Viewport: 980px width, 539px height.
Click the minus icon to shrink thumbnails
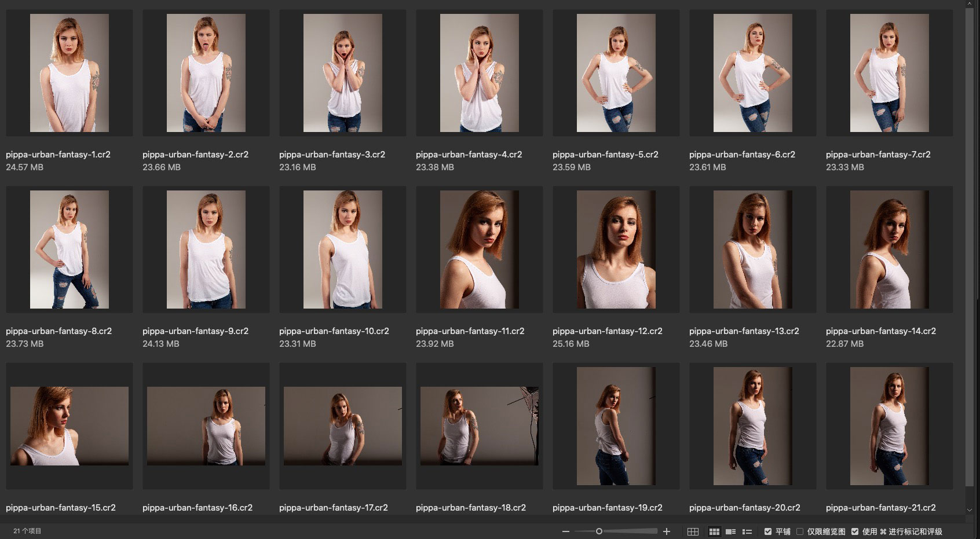pyautogui.click(x=566, y=531)
